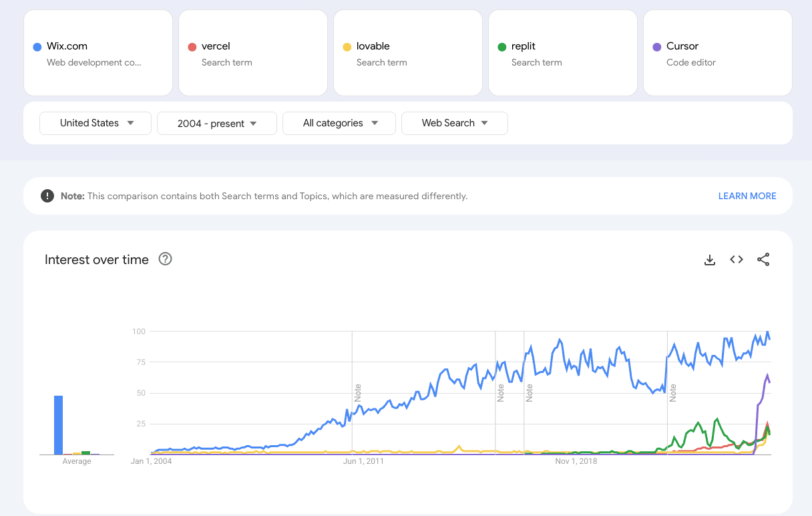The width and height of the screenshot is (812, 516).
Task: Click the blue Wix.com color dot
Action: click(x=37, y=47)
